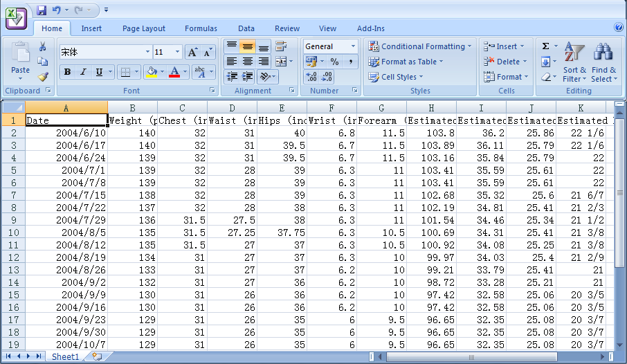The width and height of the screenshot is (627, 364).
Task: Undo the last action
Action: [56, 10]
